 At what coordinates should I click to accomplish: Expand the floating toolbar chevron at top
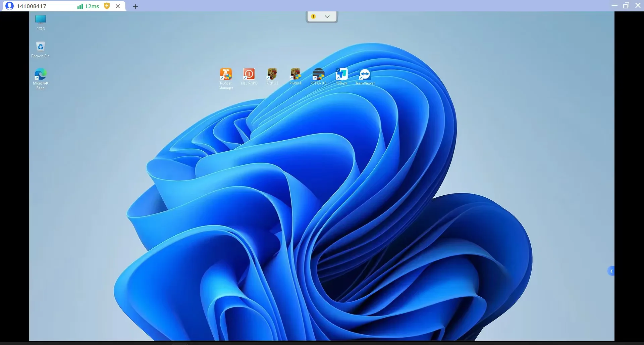[x=327, y=16]
